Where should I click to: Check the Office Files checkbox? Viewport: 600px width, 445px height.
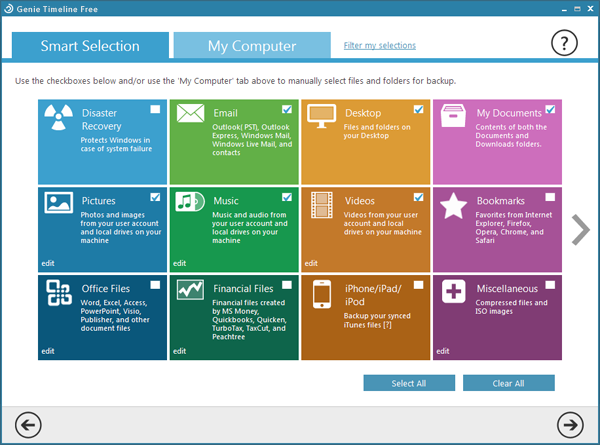tap(155, 285)
